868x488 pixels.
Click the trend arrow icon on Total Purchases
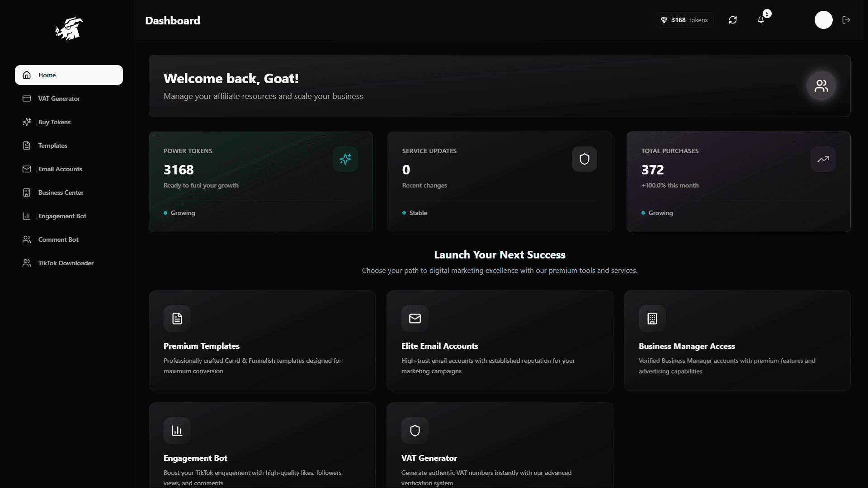pyautogui.click(x=823, y=159)
